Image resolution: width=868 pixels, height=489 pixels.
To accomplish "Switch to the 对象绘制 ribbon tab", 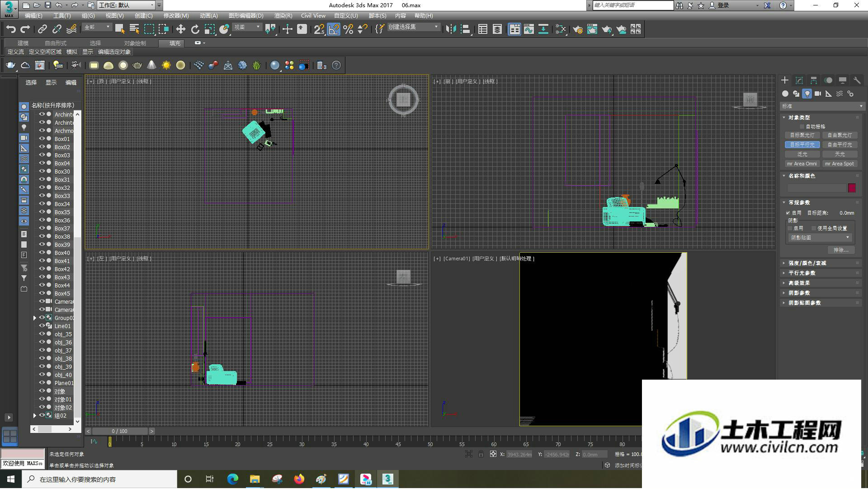I will [135, 43].
